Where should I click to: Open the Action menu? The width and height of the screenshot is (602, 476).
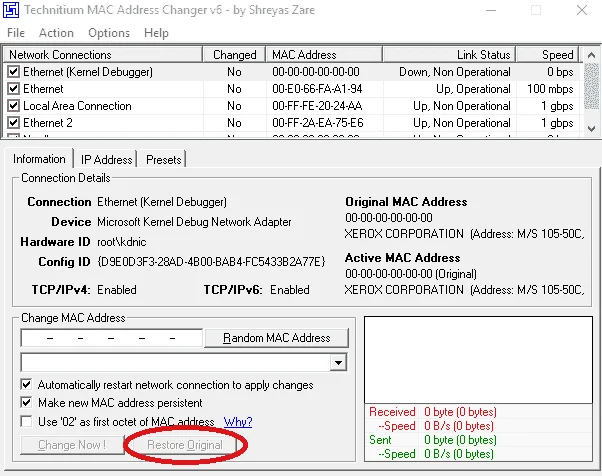[56, 33]
